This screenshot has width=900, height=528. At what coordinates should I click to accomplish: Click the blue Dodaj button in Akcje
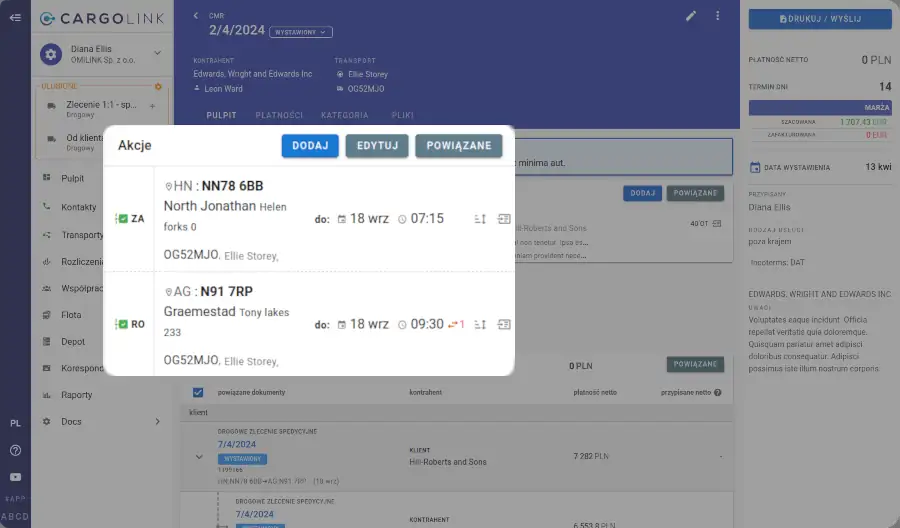pos(310,146)
